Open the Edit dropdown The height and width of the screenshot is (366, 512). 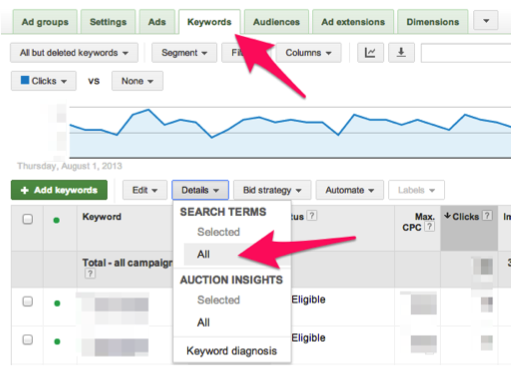145,190
